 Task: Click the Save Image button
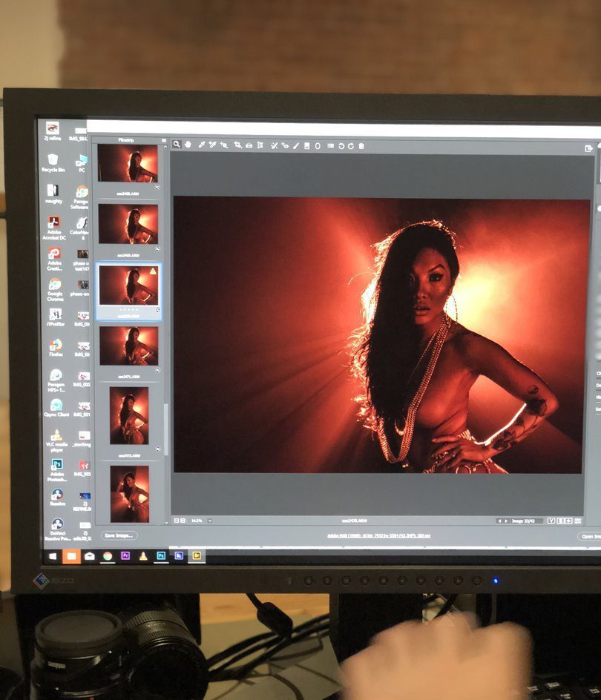click(119, 535)
